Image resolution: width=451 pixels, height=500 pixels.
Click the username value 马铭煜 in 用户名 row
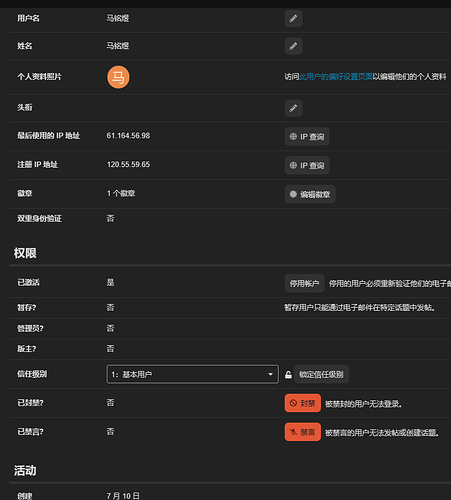pos(118,18)
